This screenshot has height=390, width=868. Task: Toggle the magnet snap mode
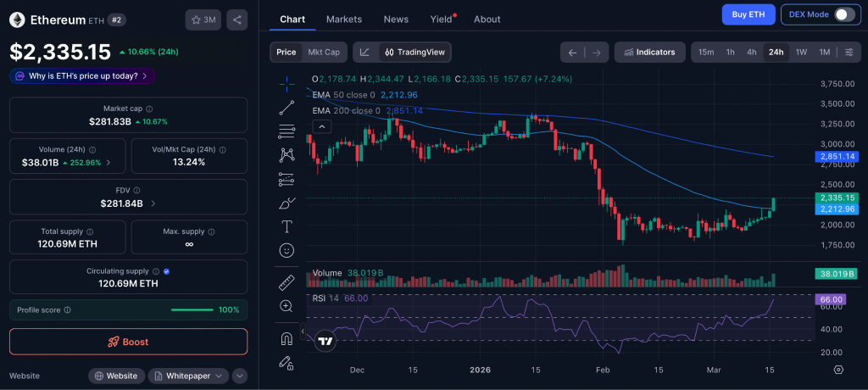tap(287, 338)
